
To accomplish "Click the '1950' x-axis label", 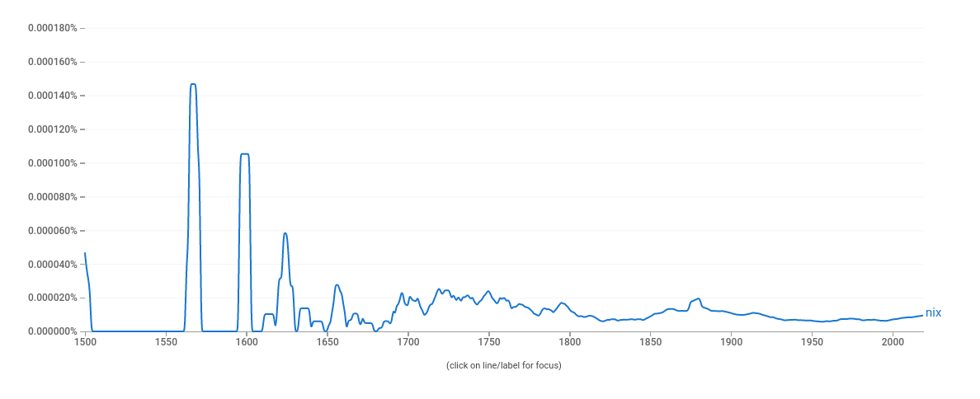I will [812, 341].
